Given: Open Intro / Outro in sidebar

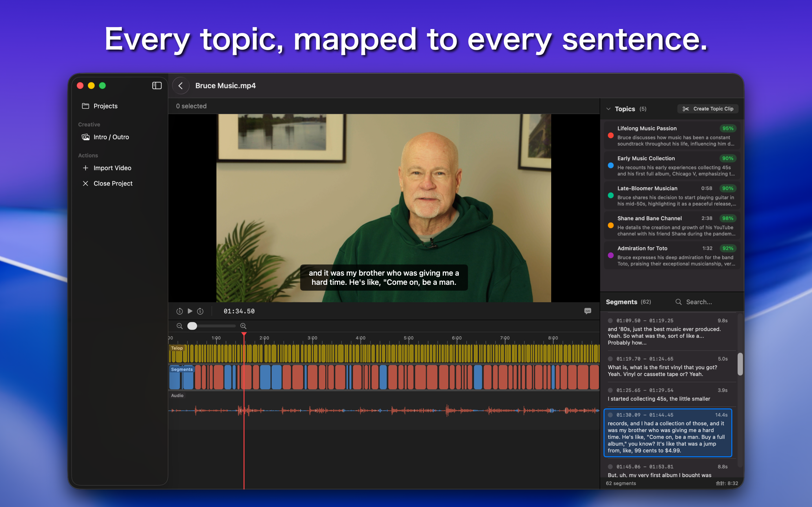Looking at the screenshot, I should coord(111,137).
